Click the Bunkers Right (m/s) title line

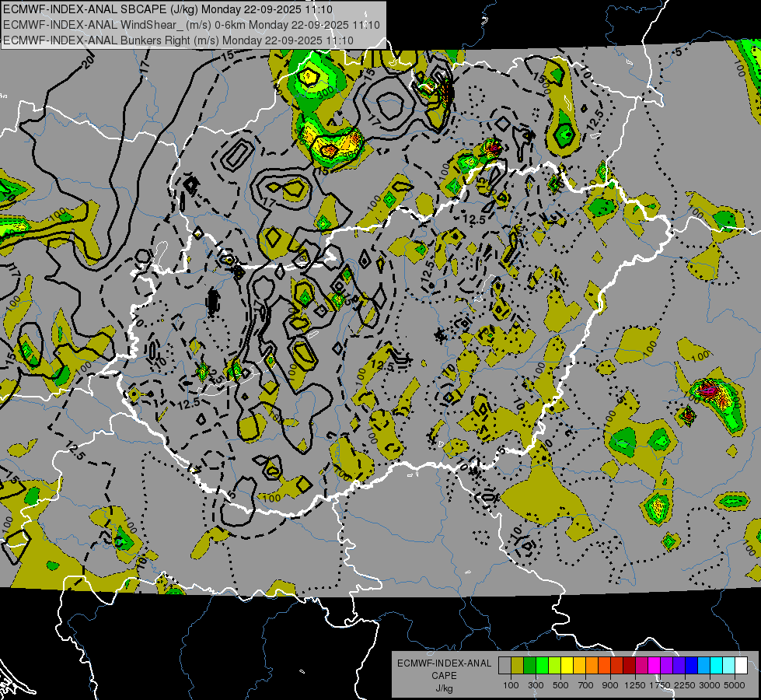179,40
